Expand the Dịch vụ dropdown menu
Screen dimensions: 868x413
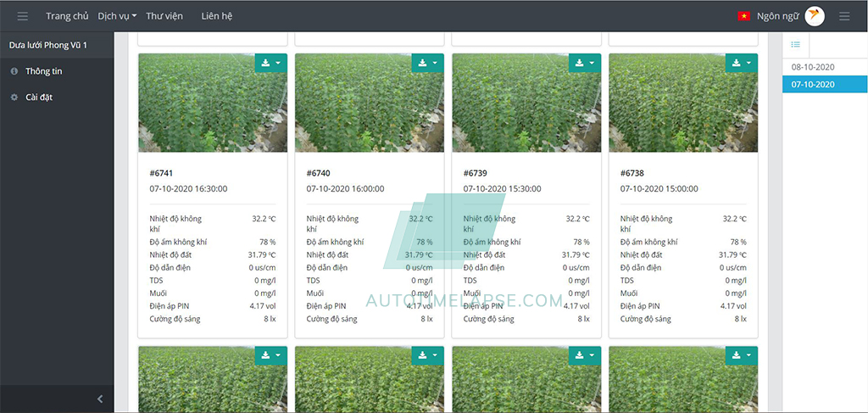[x=117, y=16]
